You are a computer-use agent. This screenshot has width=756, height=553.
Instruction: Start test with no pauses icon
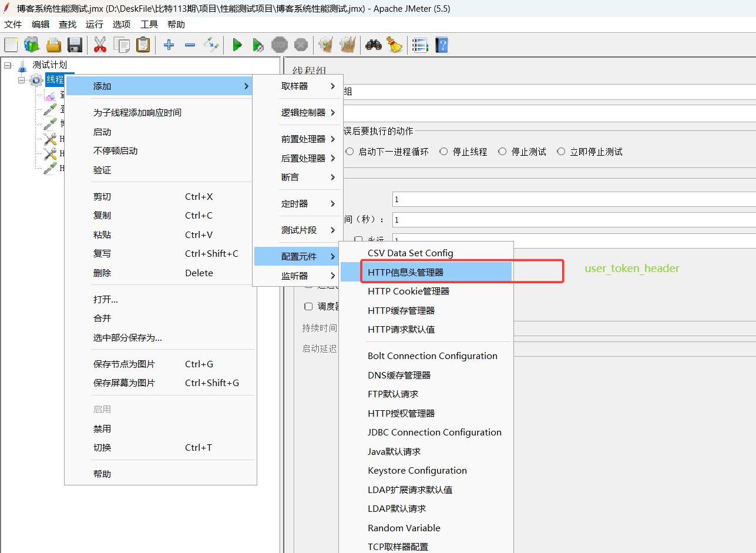click(258, 45)
